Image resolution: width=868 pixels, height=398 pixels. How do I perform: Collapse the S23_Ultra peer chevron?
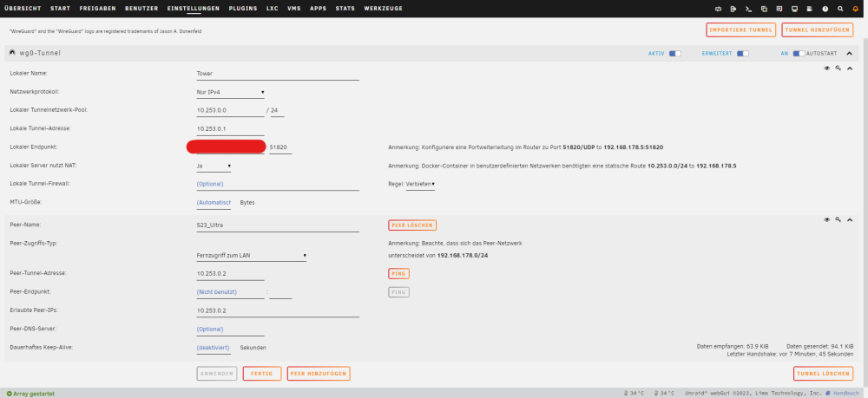(x=850, y=220)
